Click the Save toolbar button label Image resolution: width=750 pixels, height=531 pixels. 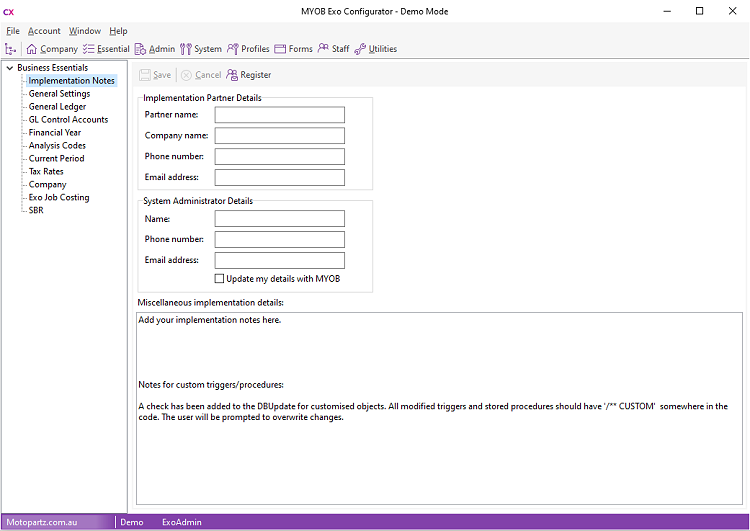point(162,75)
